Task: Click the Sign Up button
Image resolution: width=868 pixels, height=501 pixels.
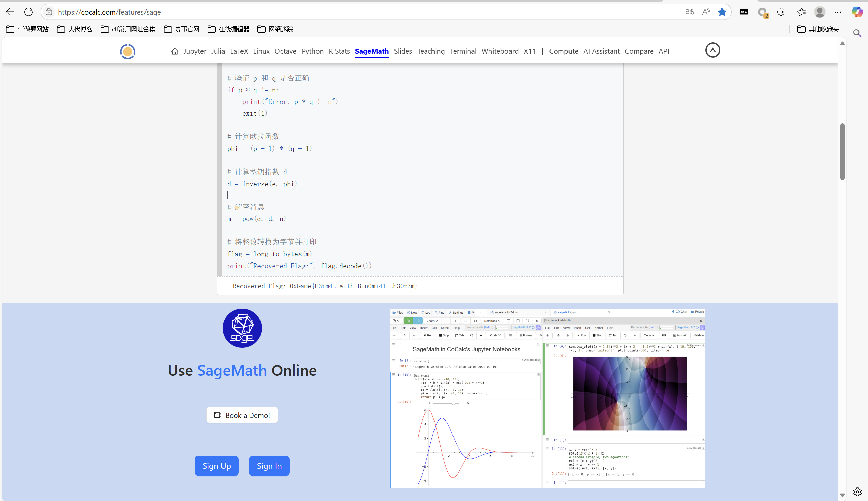Action: pyautogui.click(x=216, y=466)
